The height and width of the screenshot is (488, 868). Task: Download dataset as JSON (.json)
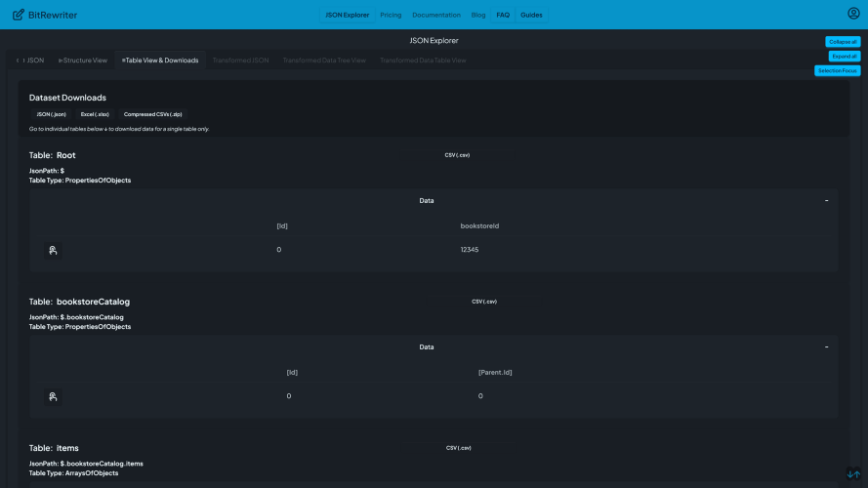[51, 114]
